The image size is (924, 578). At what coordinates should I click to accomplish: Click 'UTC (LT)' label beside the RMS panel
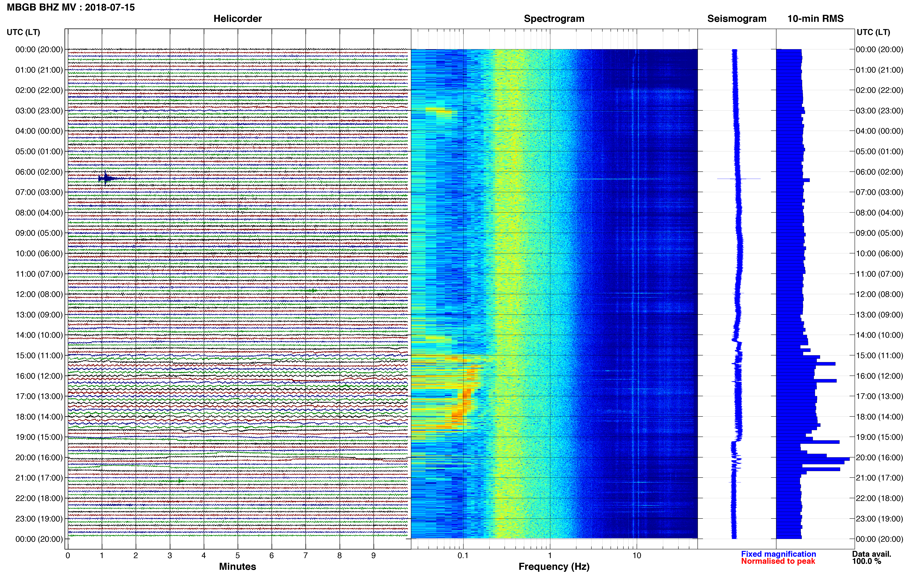[873, 32]
